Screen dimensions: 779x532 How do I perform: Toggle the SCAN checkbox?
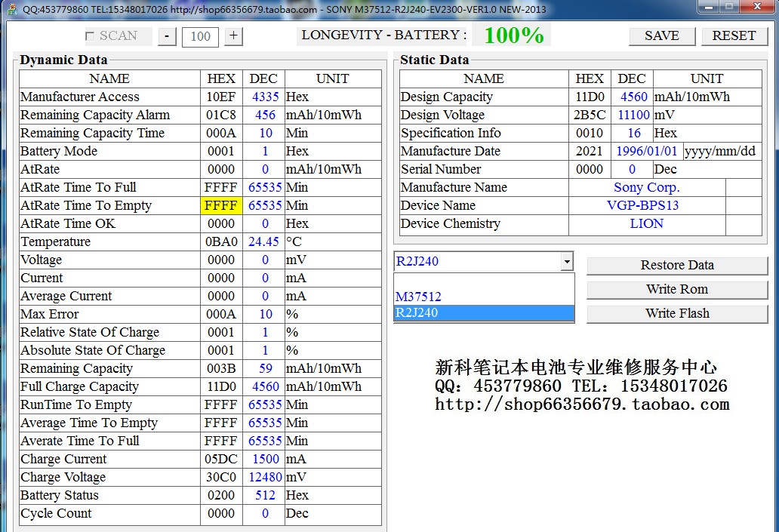90,36
